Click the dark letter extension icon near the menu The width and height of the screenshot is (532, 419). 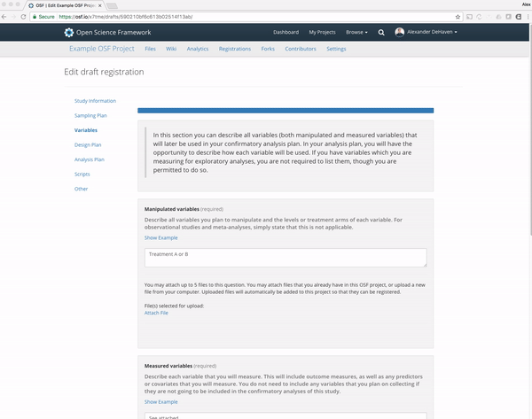click(x=519, y=17)
